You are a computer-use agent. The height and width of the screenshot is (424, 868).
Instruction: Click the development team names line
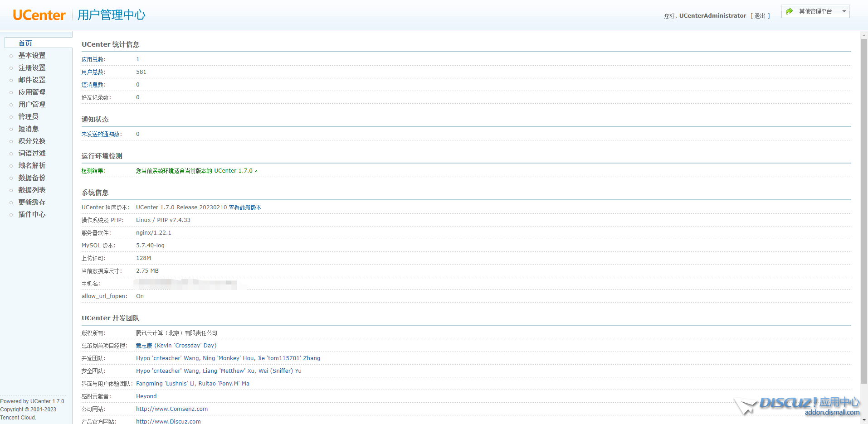[228, 358]
